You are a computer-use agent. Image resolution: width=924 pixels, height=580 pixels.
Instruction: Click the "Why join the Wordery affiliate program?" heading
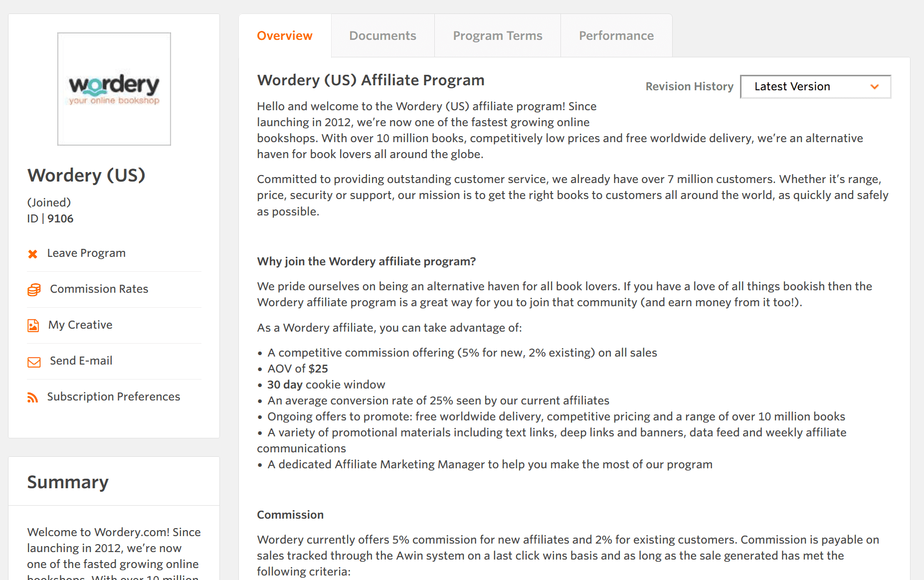click(x=367, y=262)
